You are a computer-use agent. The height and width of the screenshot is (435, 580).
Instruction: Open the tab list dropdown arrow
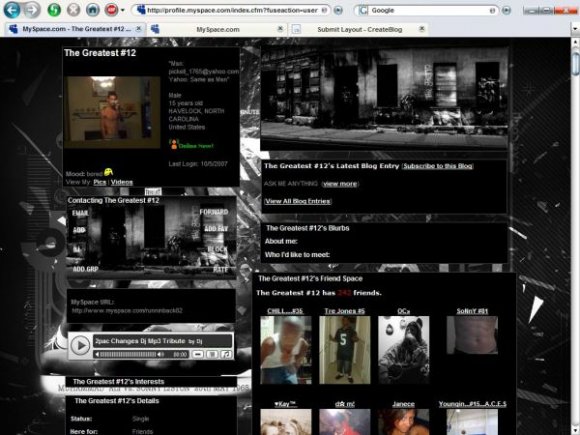[575, 28]
